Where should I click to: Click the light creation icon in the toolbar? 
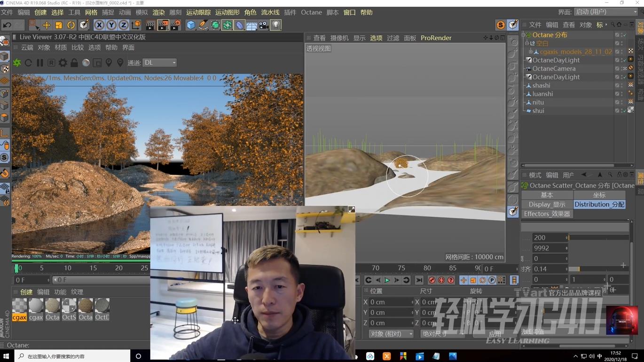276,26
